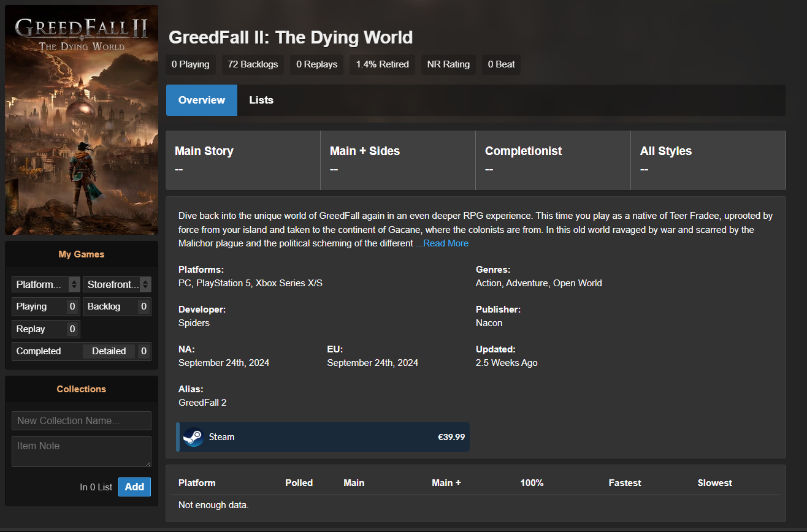Screen dimensions: 807x532
Task: Switch to the Lists tab
Action: (x=261, y=100)
